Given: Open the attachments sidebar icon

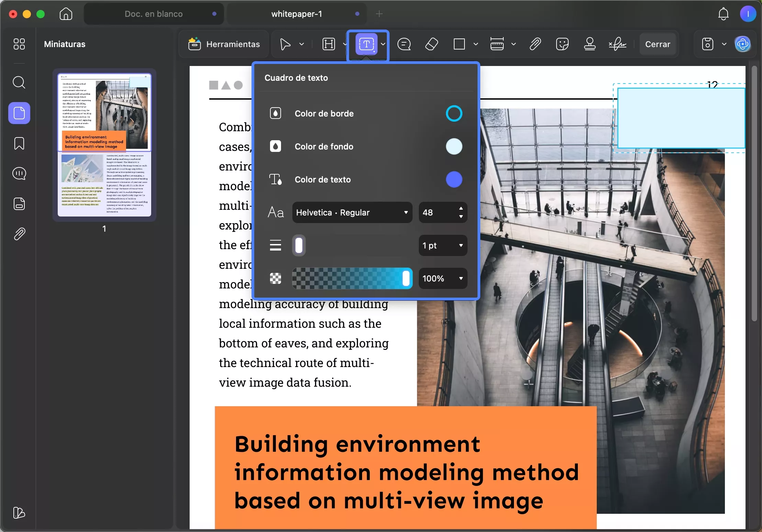Looking at the screenshot, I should coord(19,234).
